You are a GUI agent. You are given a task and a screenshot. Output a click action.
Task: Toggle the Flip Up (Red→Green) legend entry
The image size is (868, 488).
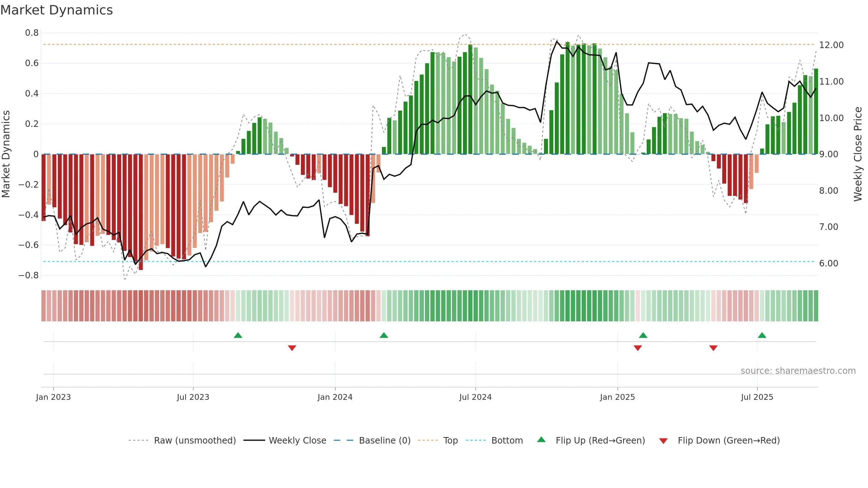591,440
